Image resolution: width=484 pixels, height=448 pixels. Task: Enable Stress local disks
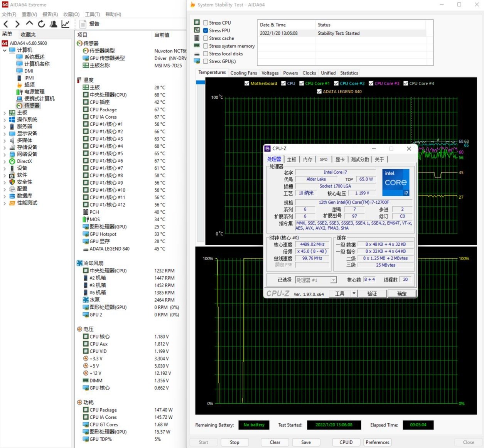[x=206, y=54]
